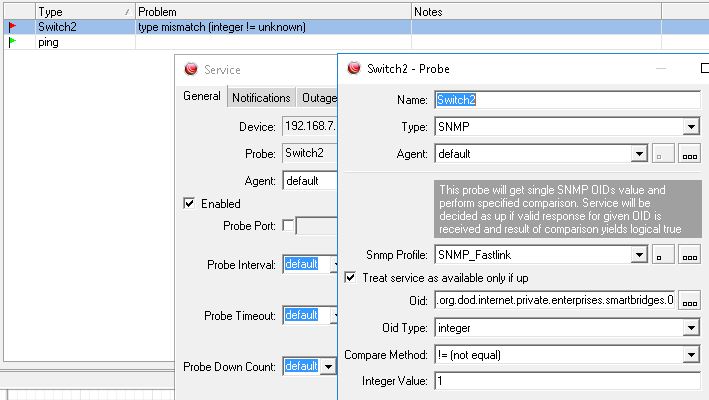Open the Probe Timeout default combo box
This screenshot has height=400, width=709.
tap(310, 315)
